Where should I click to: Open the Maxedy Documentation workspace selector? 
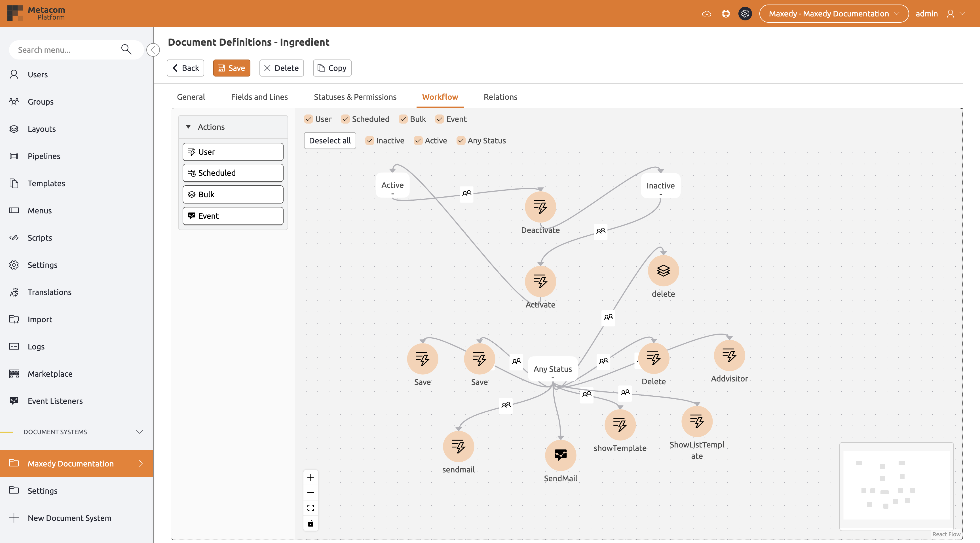[833, 13]
